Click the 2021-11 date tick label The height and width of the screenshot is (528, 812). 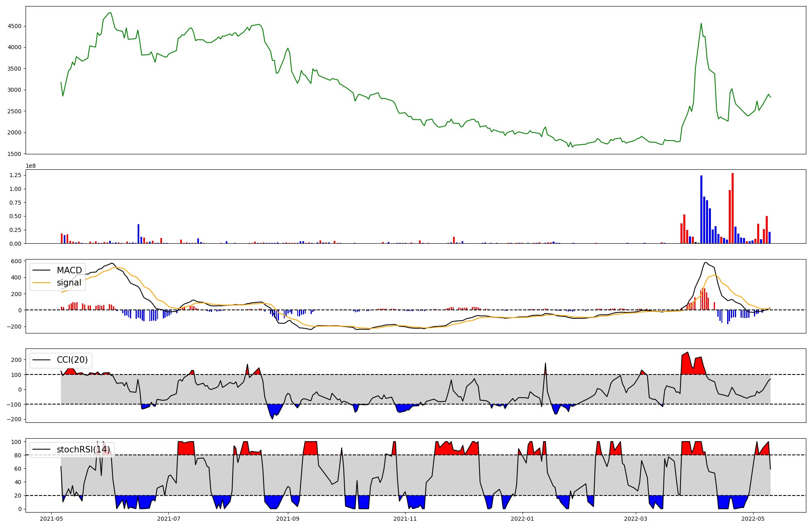[405, 519]
